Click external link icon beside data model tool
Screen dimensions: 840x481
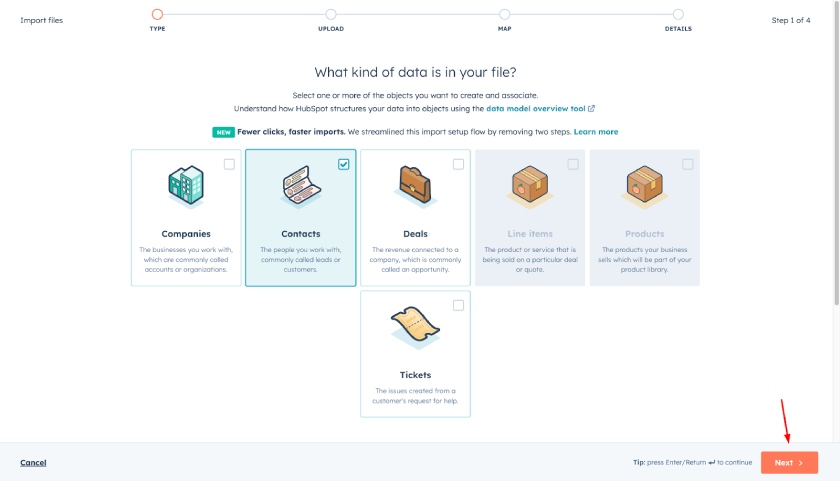tap(591, 108)
